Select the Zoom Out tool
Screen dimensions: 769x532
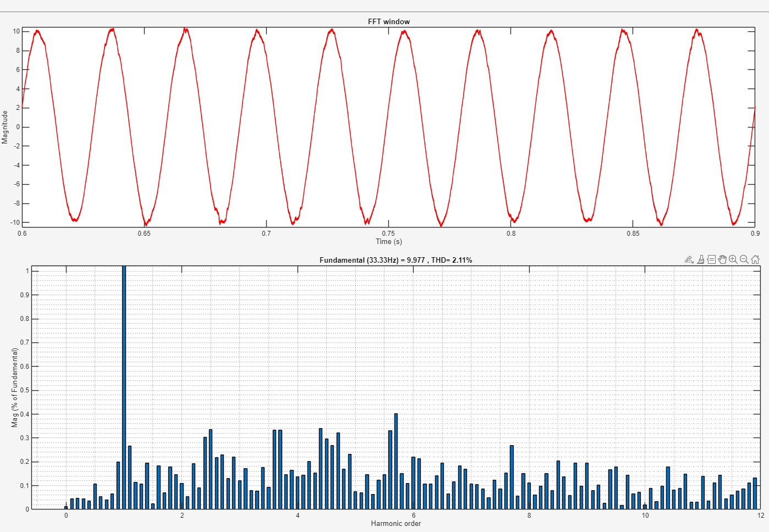coord(744,259)
